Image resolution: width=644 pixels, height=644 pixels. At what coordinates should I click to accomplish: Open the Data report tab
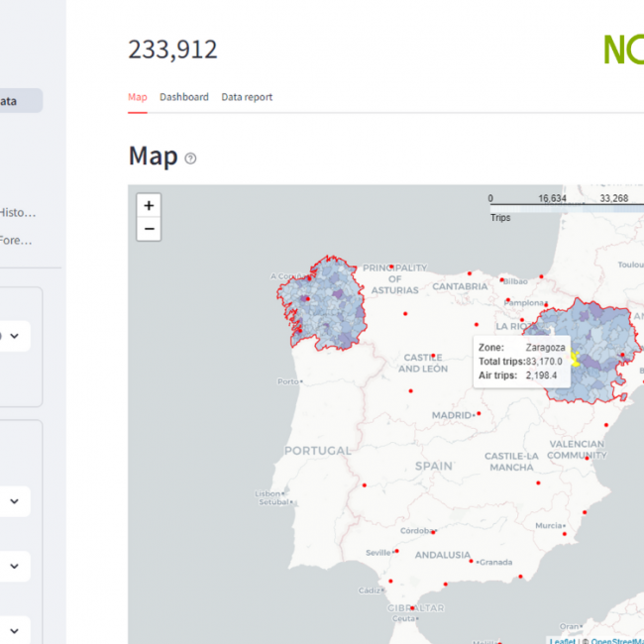(x=247, y=97)
